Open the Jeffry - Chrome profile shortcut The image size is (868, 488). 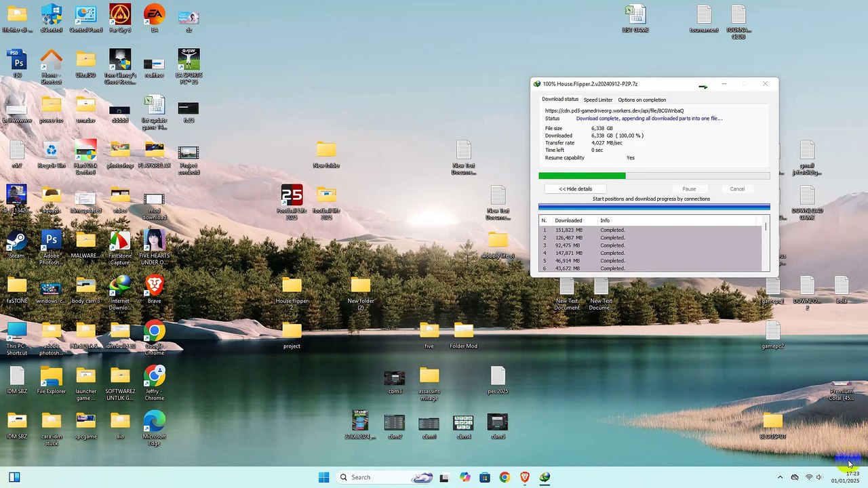[154, 383]
